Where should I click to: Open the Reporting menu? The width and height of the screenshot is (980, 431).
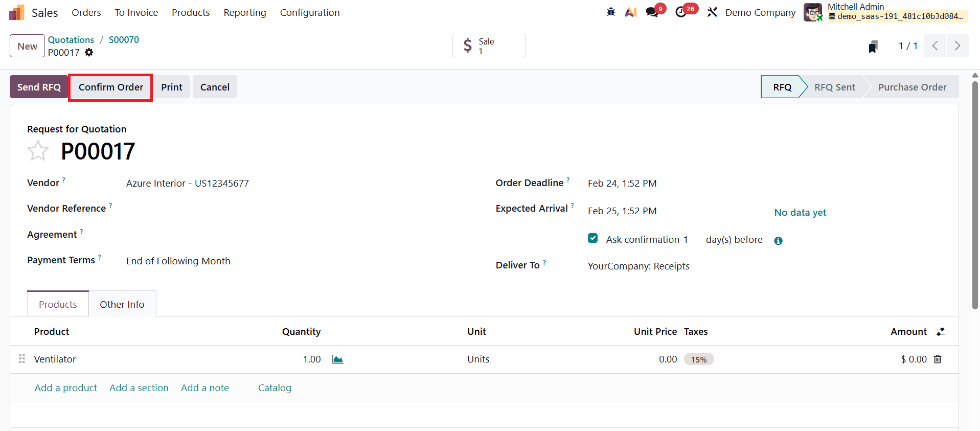point(244,12)
